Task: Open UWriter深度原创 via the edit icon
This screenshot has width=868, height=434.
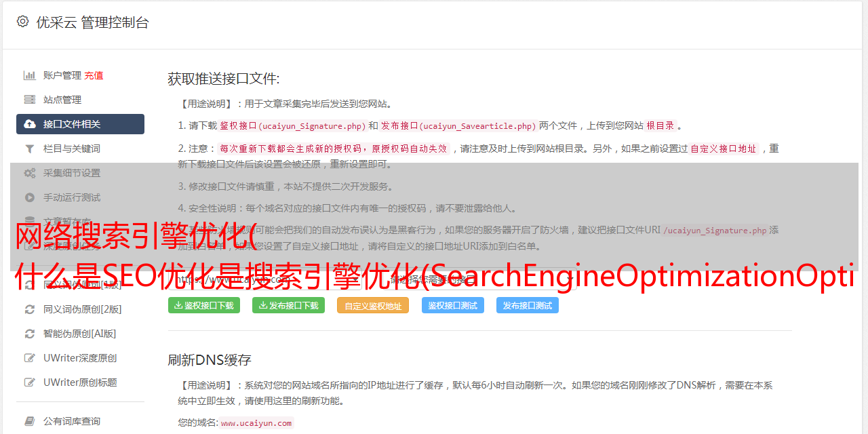Action: [30, 358]
